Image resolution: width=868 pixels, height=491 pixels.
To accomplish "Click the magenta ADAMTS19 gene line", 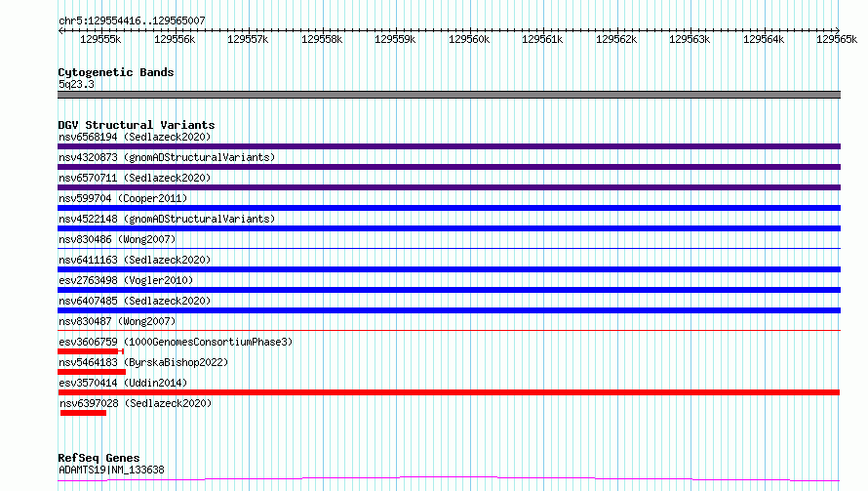I will coord(449,478).
